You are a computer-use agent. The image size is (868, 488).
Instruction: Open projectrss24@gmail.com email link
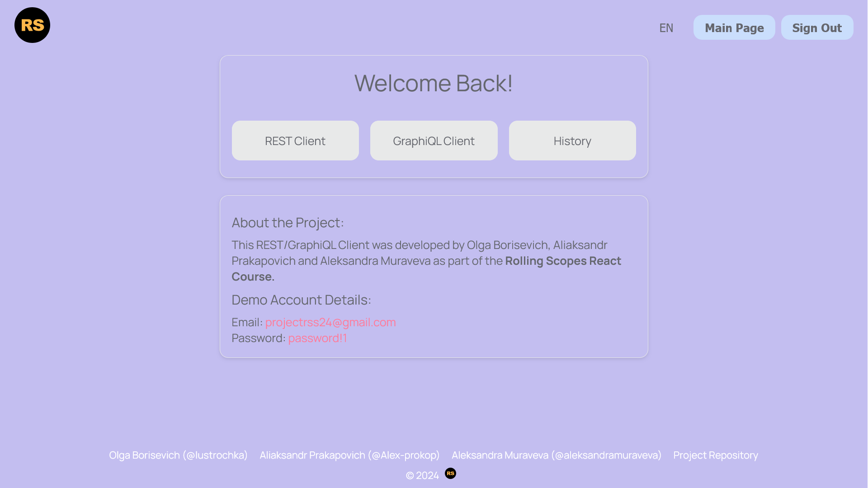tap(330, 322)
